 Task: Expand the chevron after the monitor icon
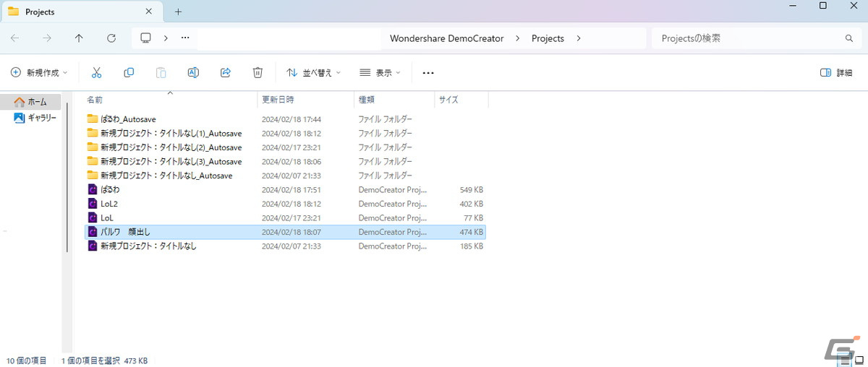[x=166, y=38]
